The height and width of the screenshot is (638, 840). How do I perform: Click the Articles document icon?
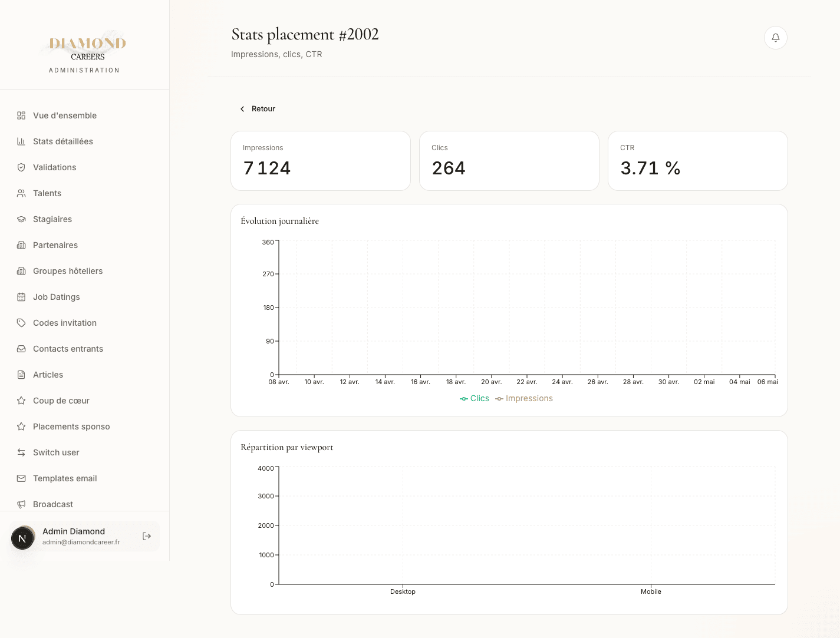[x=21, y=375]
